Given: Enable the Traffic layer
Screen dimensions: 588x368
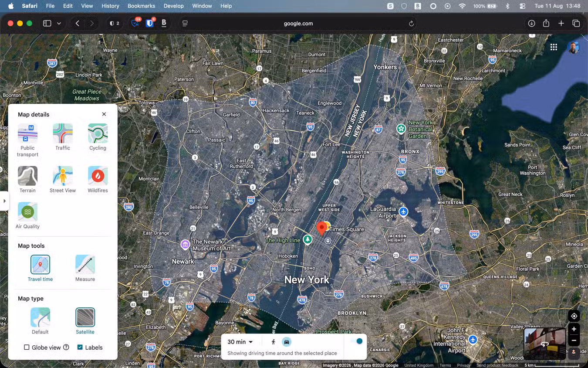Looking at the screenshot, I should (63, 137).
